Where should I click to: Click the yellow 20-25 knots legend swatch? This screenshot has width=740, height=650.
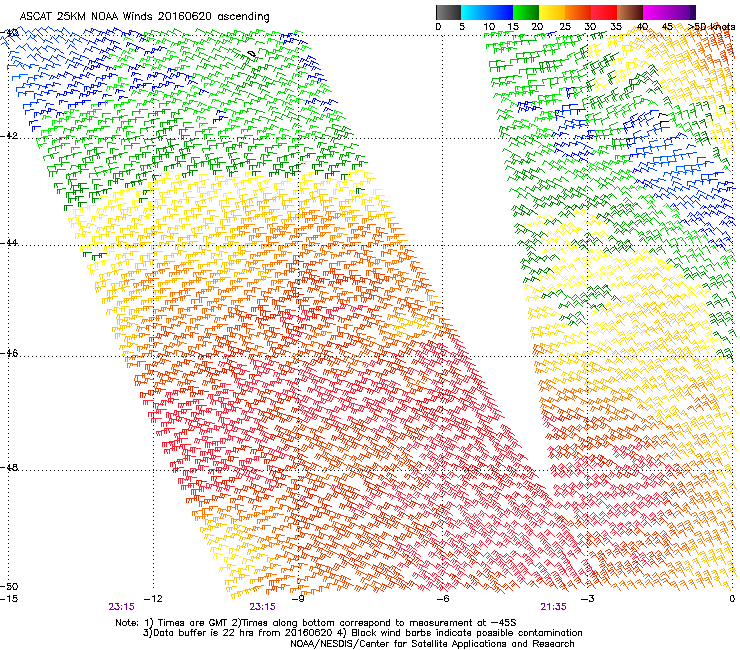point(552,12)
